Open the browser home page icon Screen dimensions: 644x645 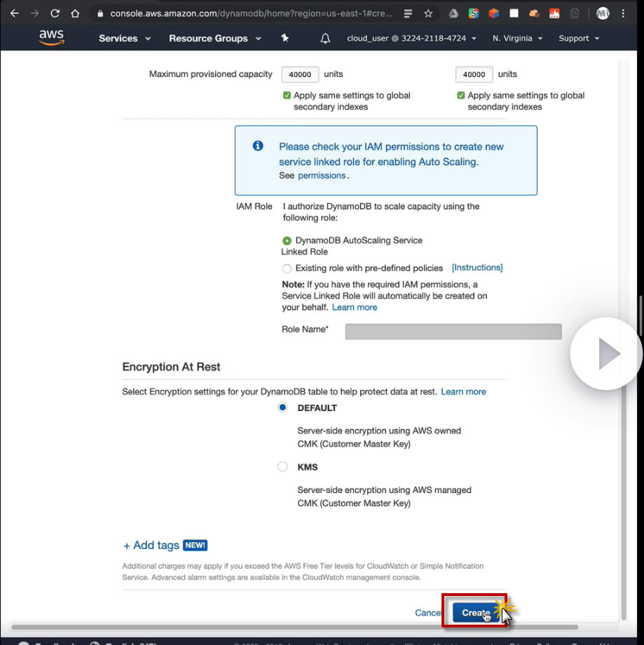point(75,13)
